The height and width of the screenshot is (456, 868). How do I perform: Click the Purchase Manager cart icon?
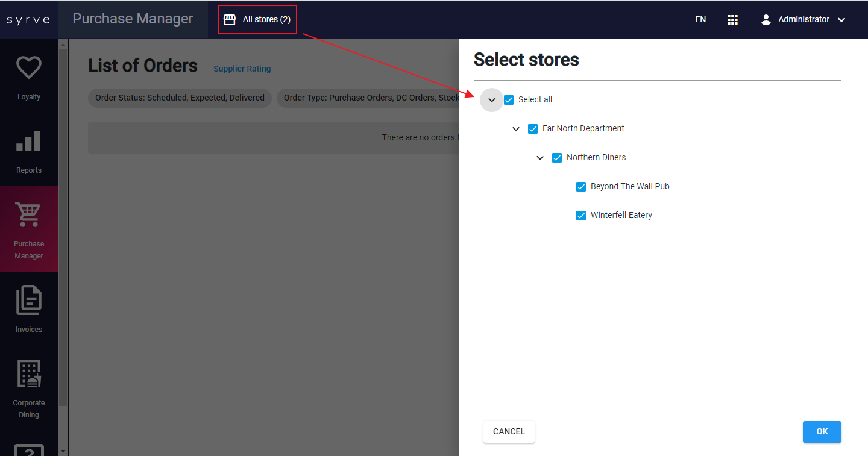point(28,214)
